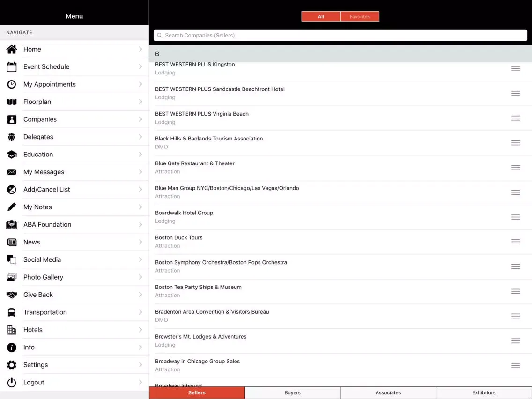Tap the handle icon for Brewster's Mt. Lodges
This screenshot has height=399, width=532.
click(x=516, y=341)
